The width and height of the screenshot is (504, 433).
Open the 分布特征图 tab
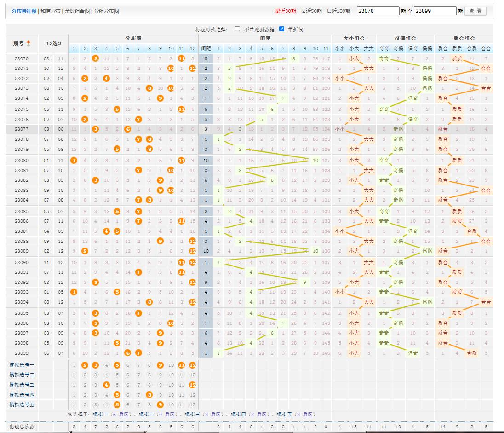[x=24, y=11]
